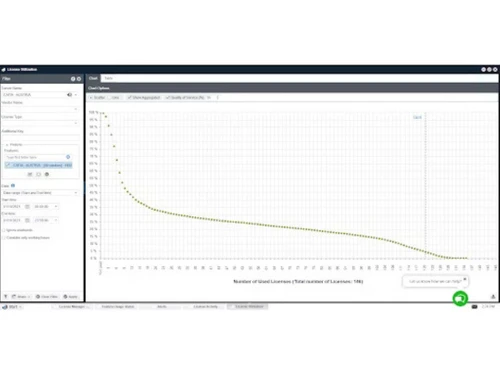Select License Utilization taskbar item
The image size is (500, 375).
(x=248, y=306)
